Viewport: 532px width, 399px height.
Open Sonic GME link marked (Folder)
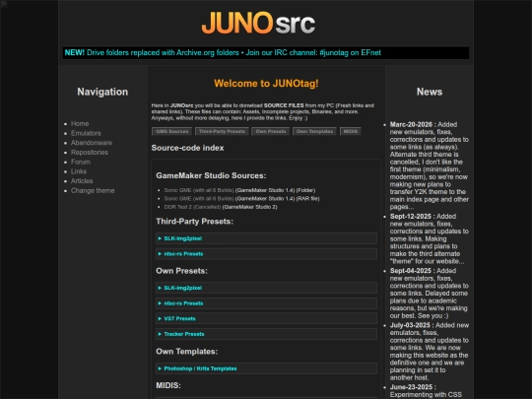[x=199, y=190]
